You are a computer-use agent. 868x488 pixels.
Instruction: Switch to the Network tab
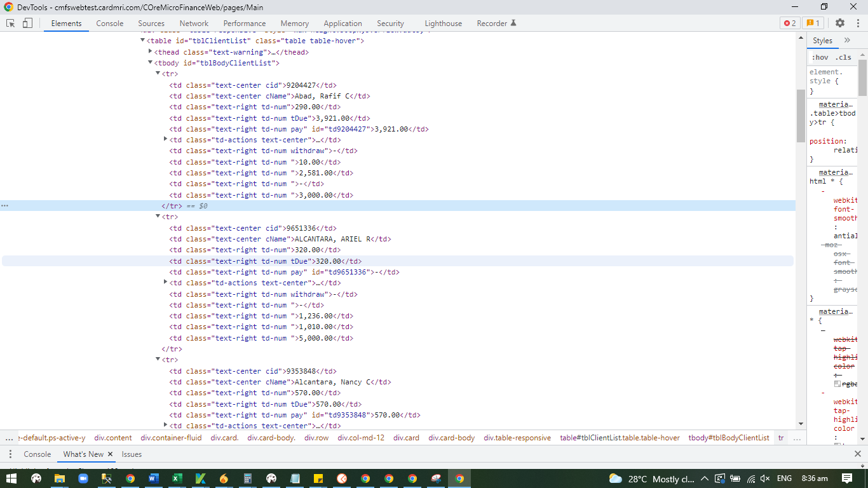tap(194, 23)
